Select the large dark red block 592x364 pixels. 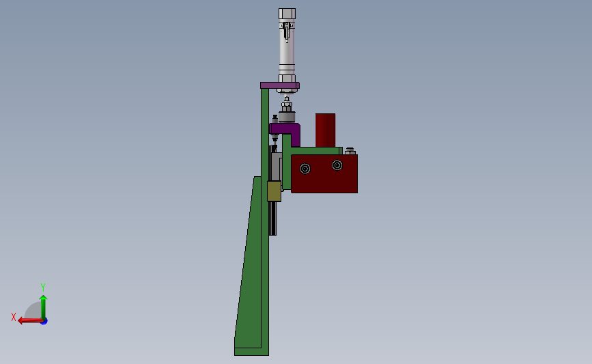pyautogui.click(x=324, y=173)
